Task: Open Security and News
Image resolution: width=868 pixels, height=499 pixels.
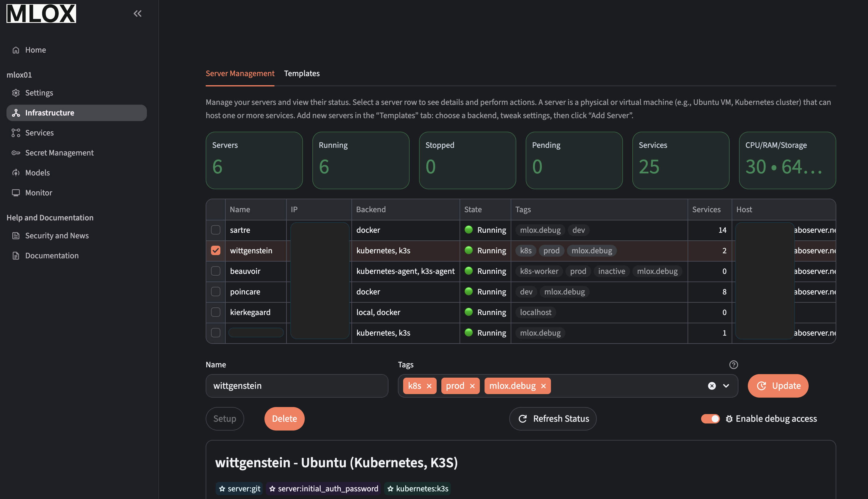Action: (57, 235)
